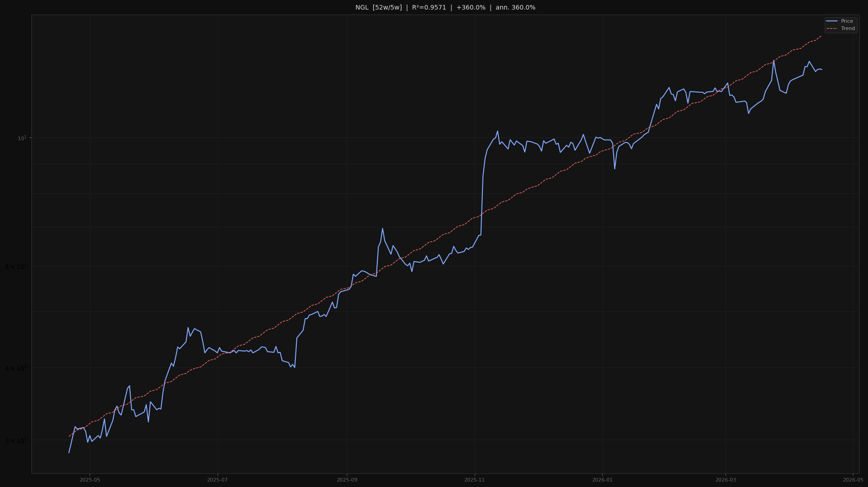Click the R²=0.9571 statistic in the title

coord(428,7)
